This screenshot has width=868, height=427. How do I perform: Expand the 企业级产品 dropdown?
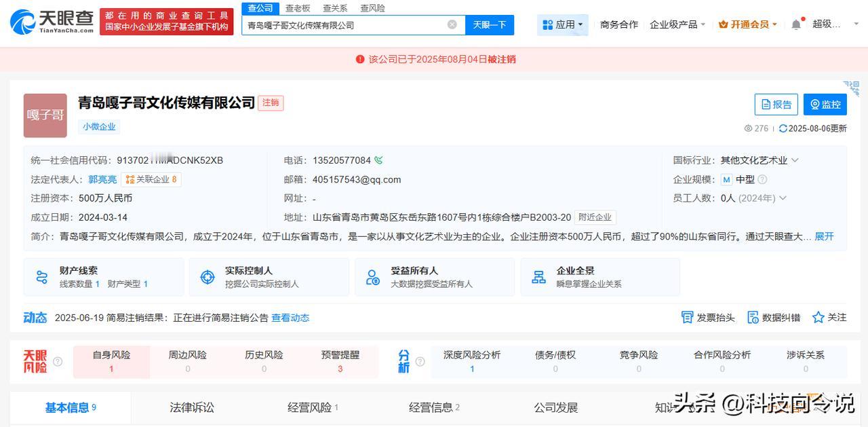coord(677,24)
